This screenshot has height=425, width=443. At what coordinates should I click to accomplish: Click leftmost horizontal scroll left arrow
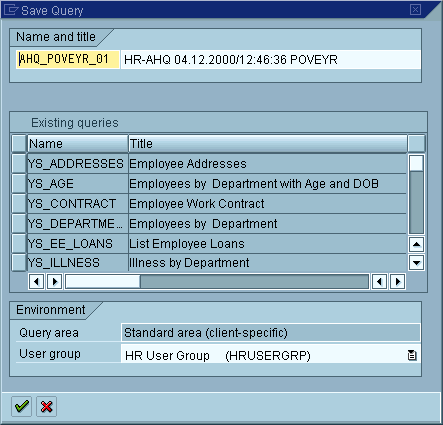click(37, 282)
